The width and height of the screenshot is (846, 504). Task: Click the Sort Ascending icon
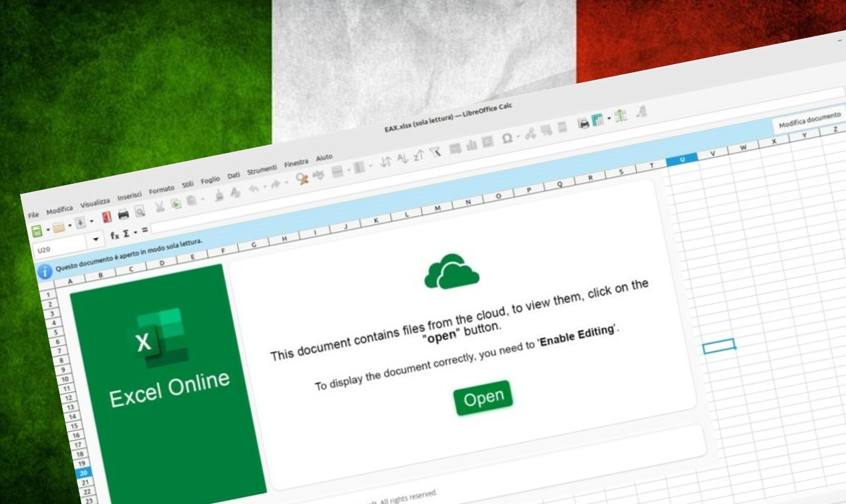[x=403, y=158]
